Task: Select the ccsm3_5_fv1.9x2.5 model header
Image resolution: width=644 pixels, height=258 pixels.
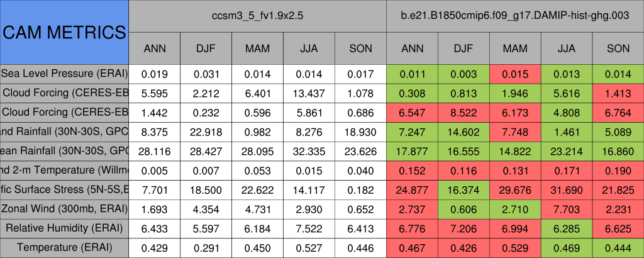Action: tap(257, 15)
